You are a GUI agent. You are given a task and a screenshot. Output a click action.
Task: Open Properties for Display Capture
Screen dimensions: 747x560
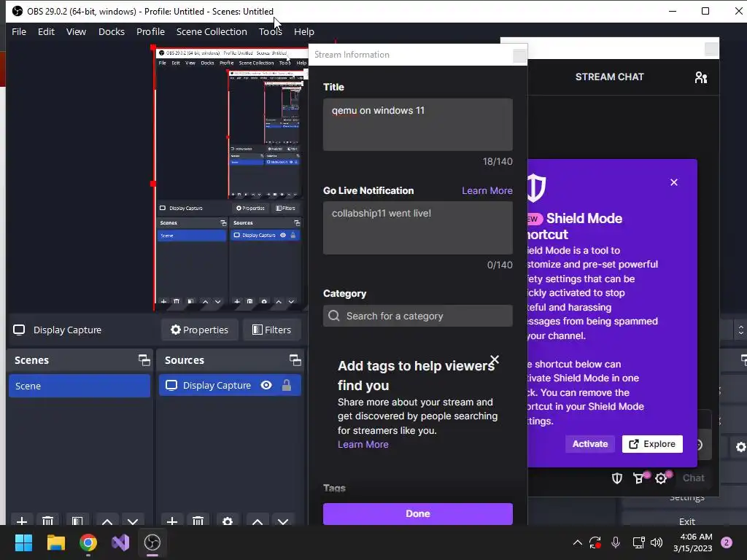200,330
